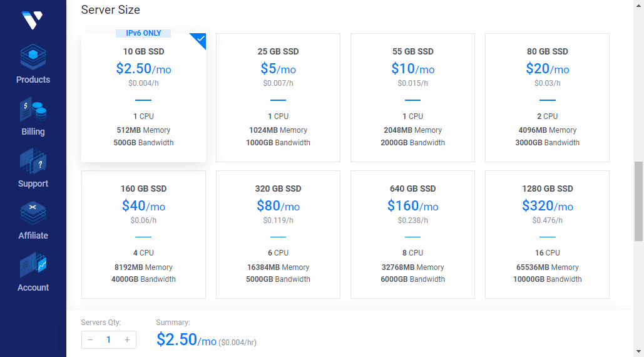The image size is (644, 357).
Task: Open the Billing icon in sidebar
Action: pyautogui.click(x=33, y=110)
